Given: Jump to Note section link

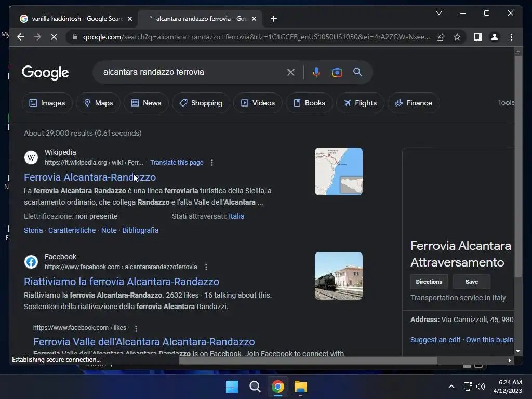Looking at the screenshot, I should click(109, 230).
